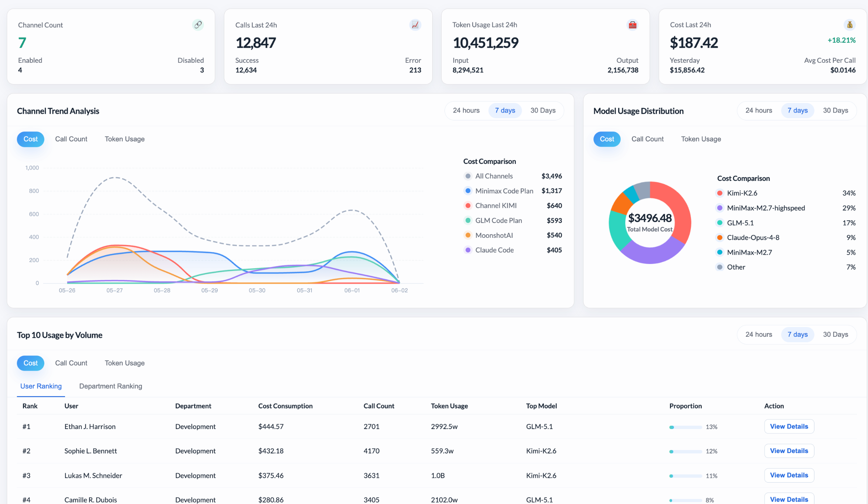Select 24 hours in Channel Trend Analysis
The width and height of the screenshot is (868, 504).
[x=466, y=110]
